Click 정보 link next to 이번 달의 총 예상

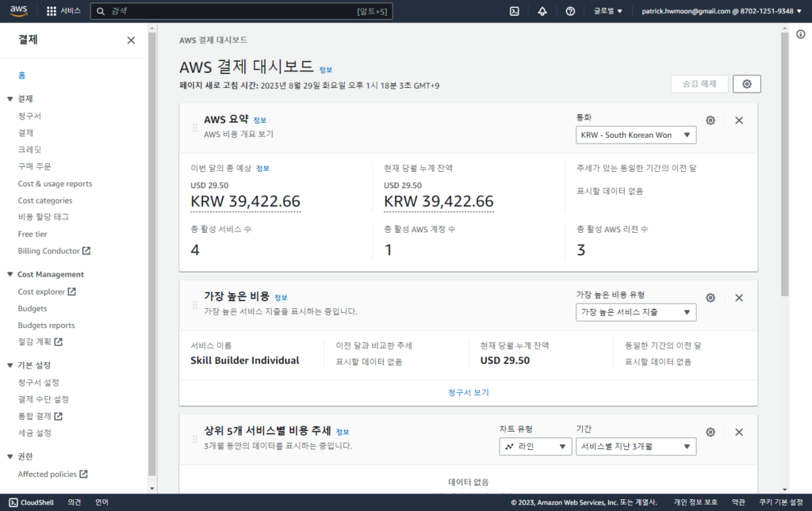pos(262,169)
